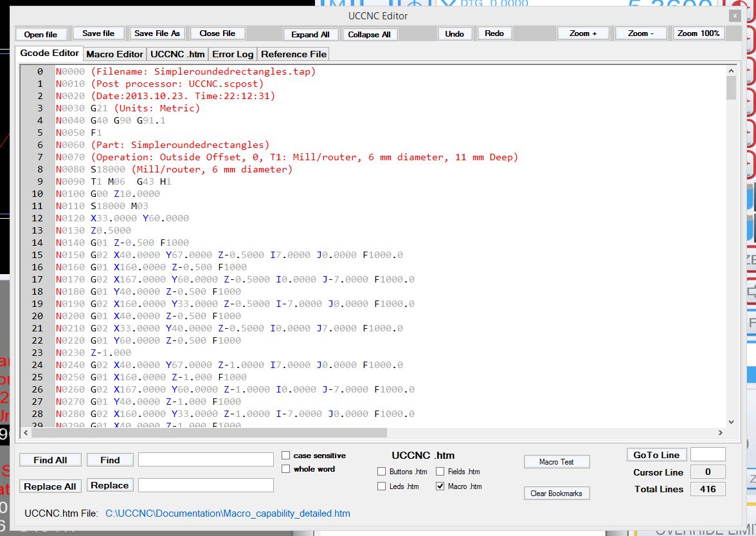756x536 pixels.
Task: Enable the whole word checkbox
Action: 286,469
